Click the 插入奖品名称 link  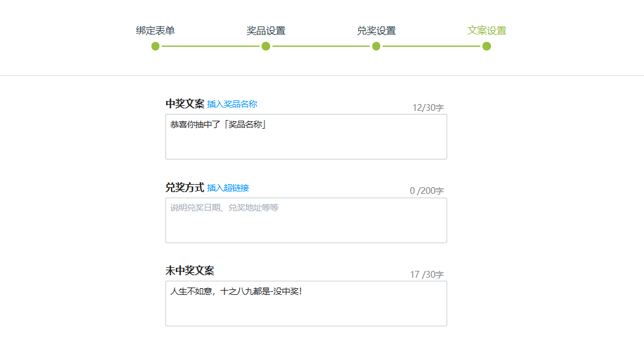pos(232,104)
